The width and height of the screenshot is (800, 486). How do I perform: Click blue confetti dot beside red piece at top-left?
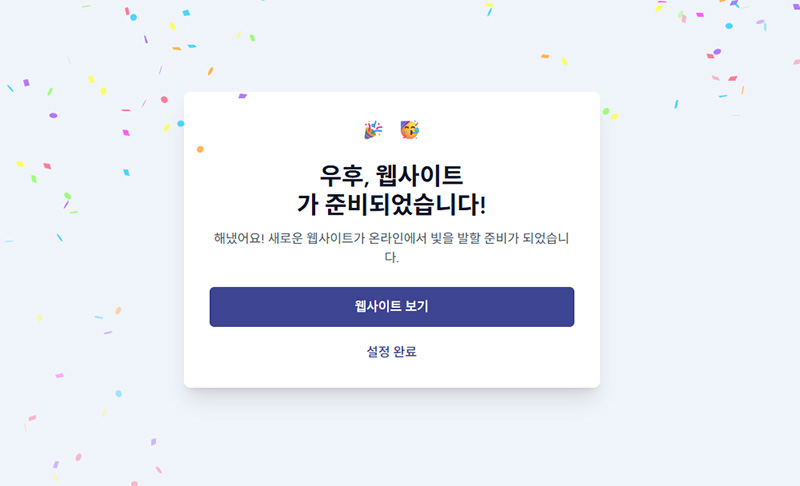134,17
